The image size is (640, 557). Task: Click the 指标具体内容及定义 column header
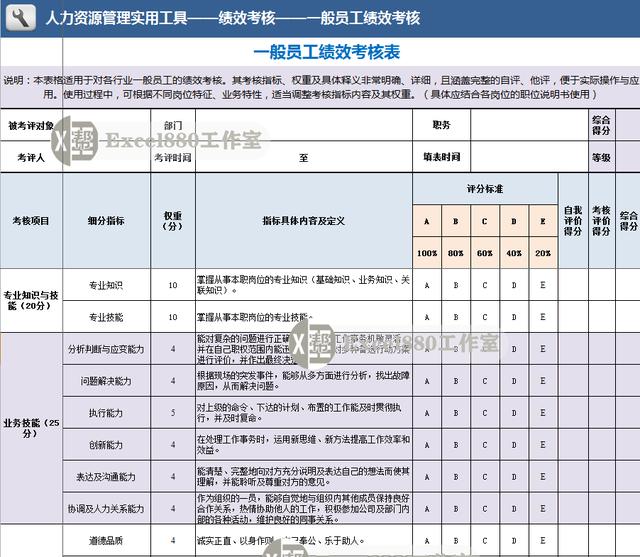pyautogui.click(x=304, y=221)
